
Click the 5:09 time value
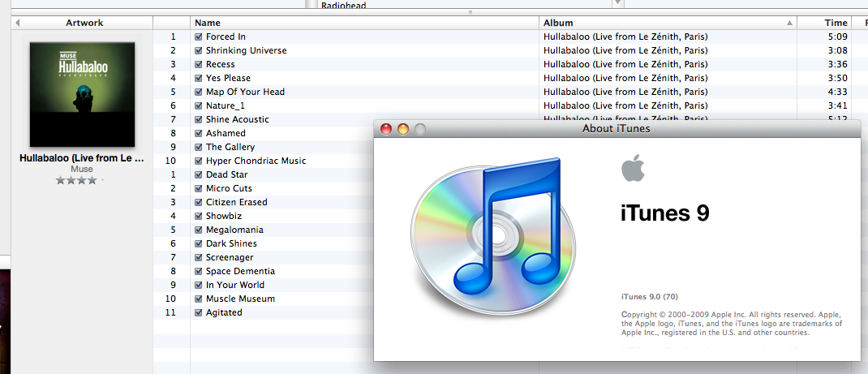pos(837,37)
